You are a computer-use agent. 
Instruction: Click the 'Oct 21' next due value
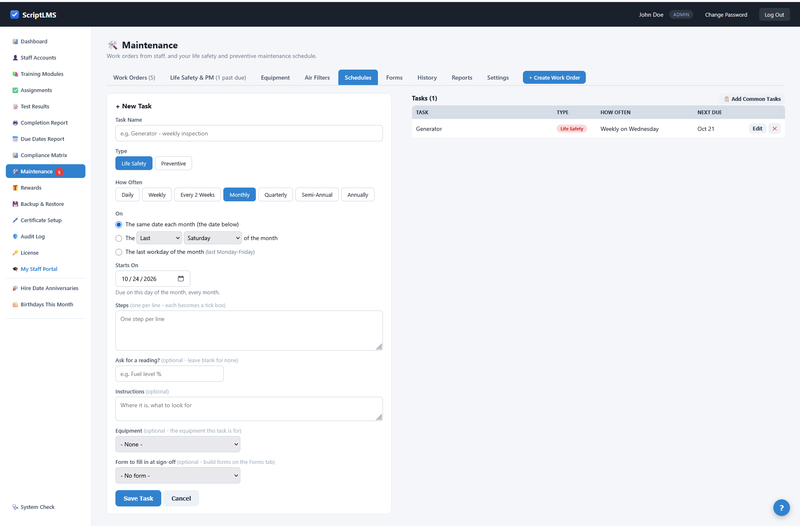(x=706, y=129)
